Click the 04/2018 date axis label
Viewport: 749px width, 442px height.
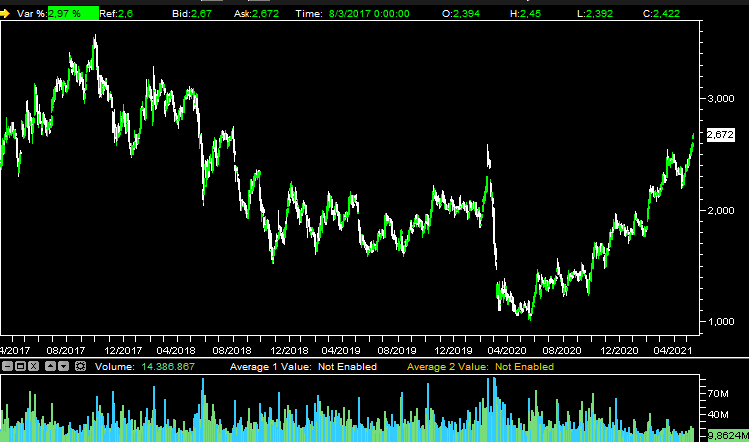(176, 350)
